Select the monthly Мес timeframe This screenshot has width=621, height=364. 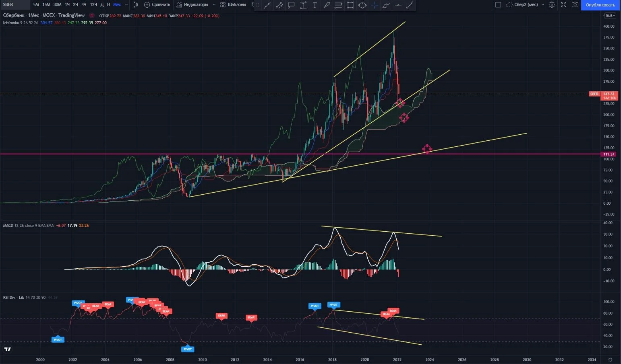(x=117, y=5)
